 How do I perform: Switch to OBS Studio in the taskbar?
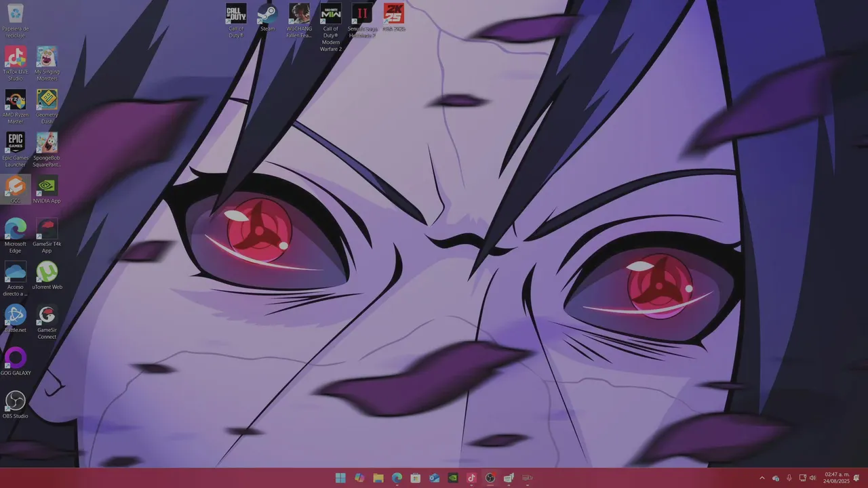point(490,478)
